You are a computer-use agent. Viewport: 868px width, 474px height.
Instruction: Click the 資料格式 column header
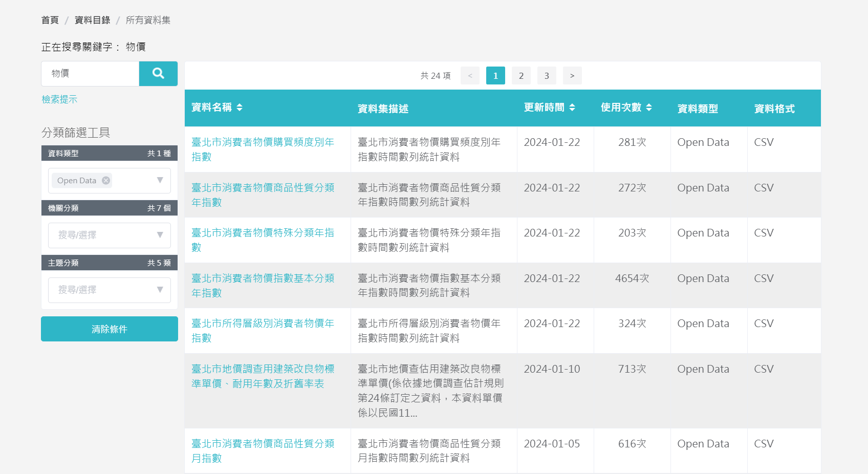774,109
